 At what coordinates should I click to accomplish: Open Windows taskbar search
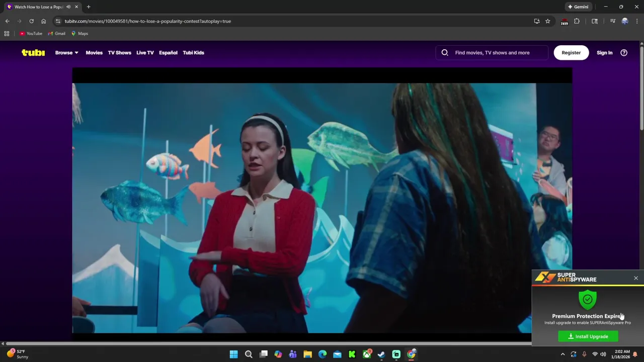(249, 354)
